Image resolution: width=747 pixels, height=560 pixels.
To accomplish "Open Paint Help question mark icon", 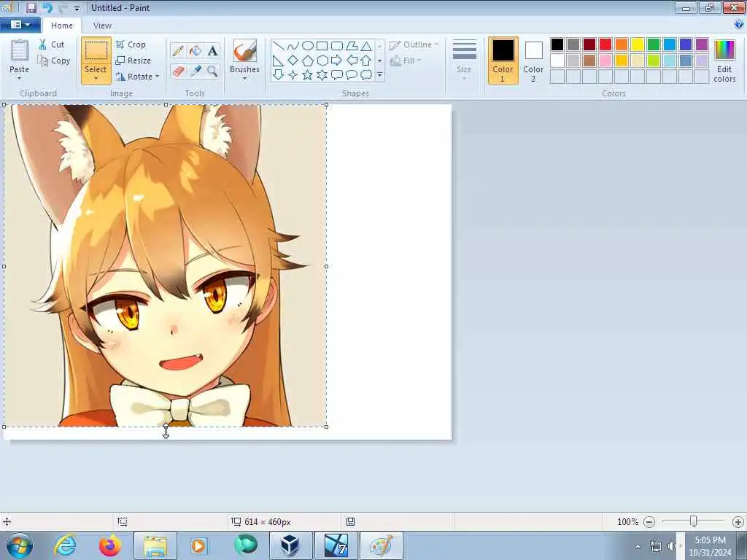I will point(738,24).
